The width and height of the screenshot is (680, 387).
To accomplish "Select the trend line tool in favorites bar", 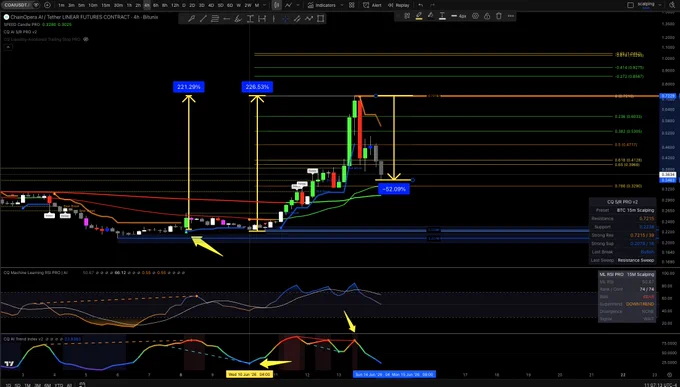I will pyautogui.click(x=203, y=19).
